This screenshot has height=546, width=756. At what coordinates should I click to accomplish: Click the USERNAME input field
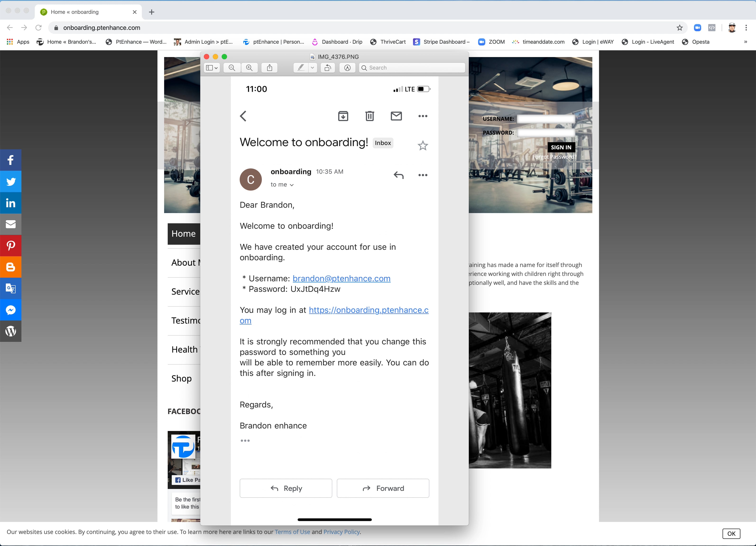tap(546, 119)
